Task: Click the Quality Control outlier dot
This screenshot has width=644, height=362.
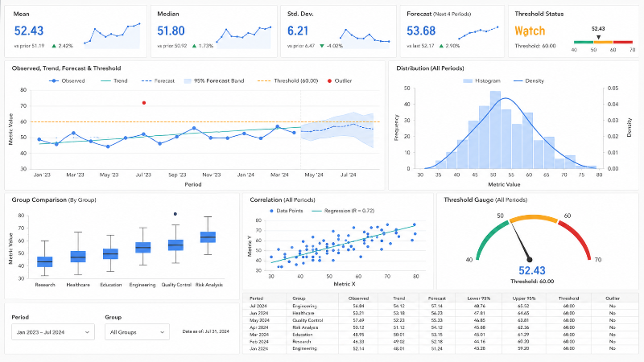Action: pyautogui.click(x=175, y=214)
